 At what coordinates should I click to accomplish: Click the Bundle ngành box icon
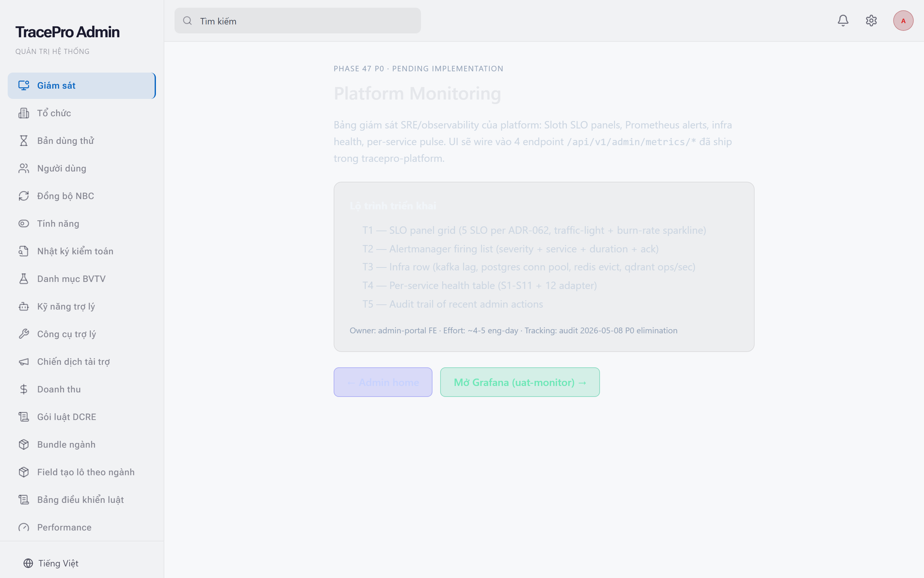point(24,445)
